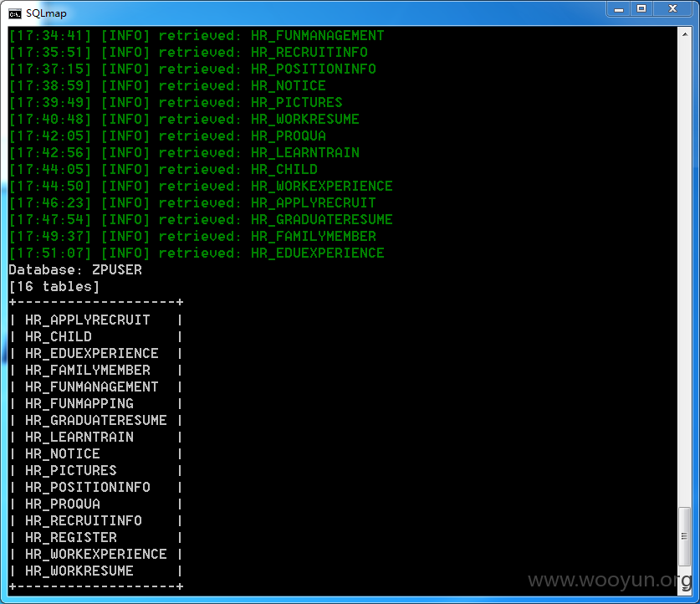Click table row HR_POSITIONINFO
The width and height of the screenshot is (700, 604).
click(96, 488)
